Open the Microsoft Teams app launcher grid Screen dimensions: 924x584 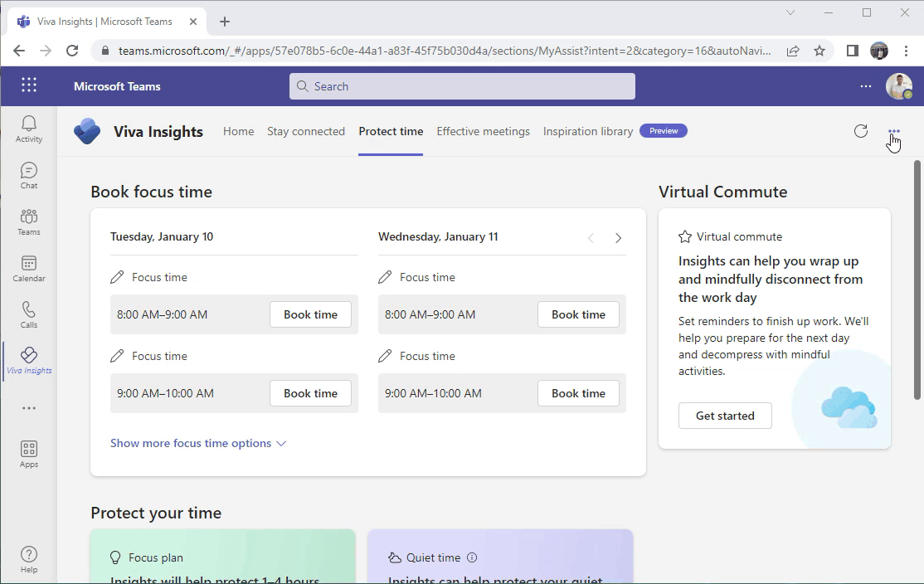tap(29, 85)
